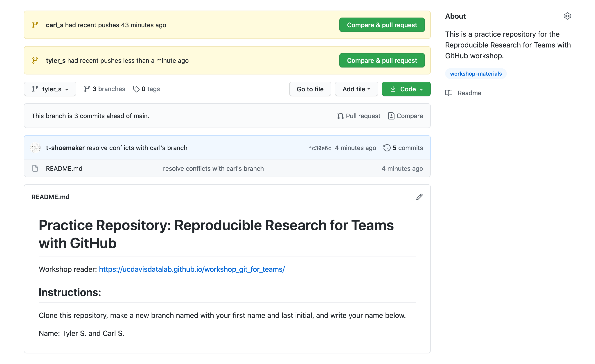Click the About repository description text

coord(508,45)
